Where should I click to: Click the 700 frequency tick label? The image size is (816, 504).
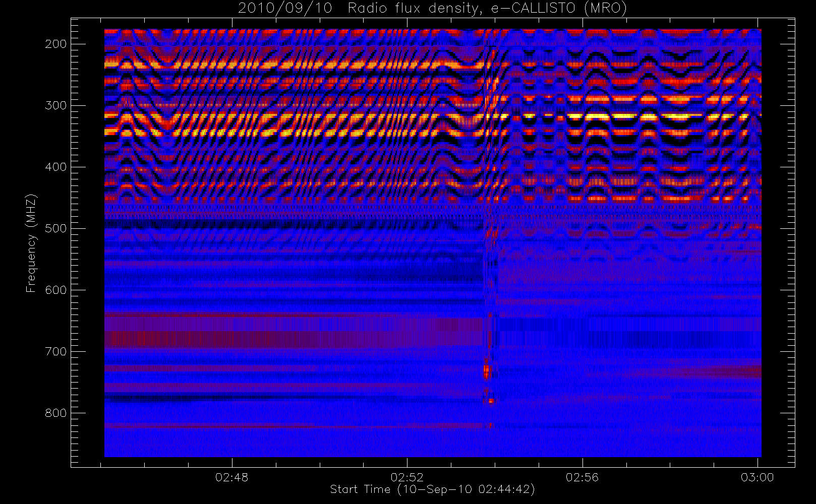(56, 351)
